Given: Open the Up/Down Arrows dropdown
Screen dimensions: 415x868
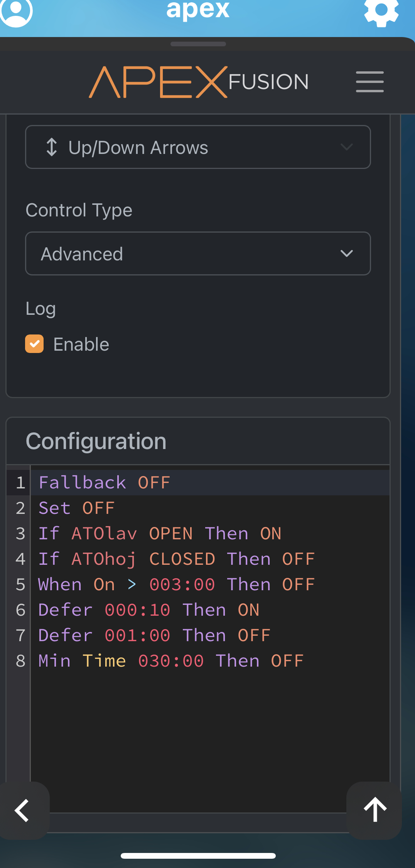Looking at the screenshot, I should coord(198,147).
